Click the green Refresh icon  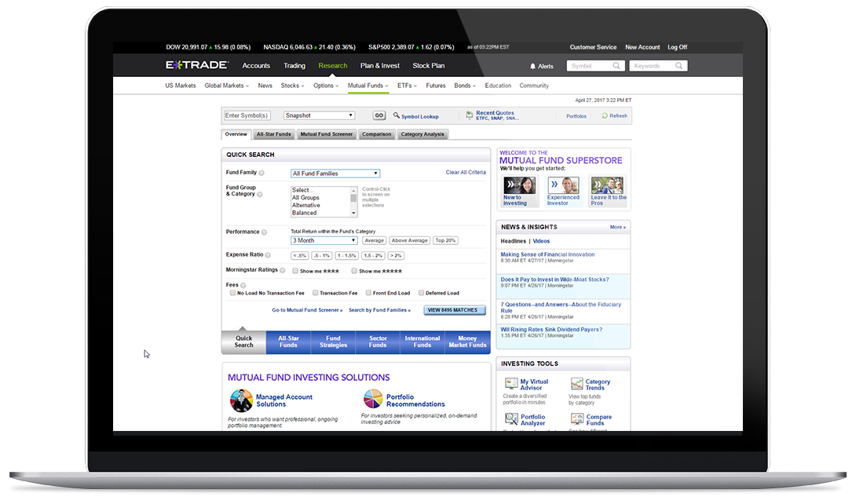[x=605, y=115]
